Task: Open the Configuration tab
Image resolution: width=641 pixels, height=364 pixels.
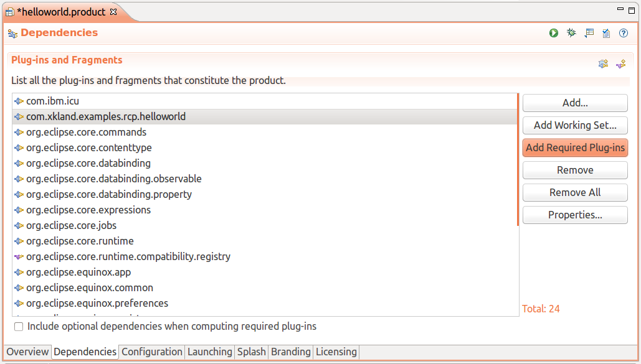Action: coord(152,352)
